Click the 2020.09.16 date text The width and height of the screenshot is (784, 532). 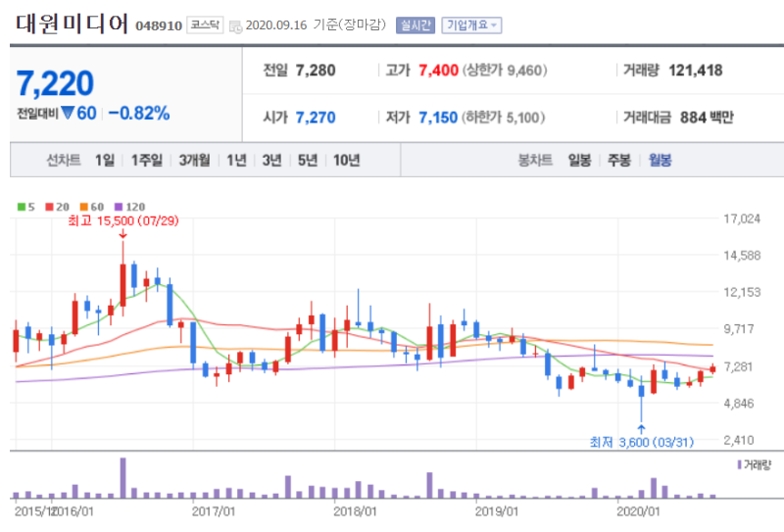pos(276,25)
